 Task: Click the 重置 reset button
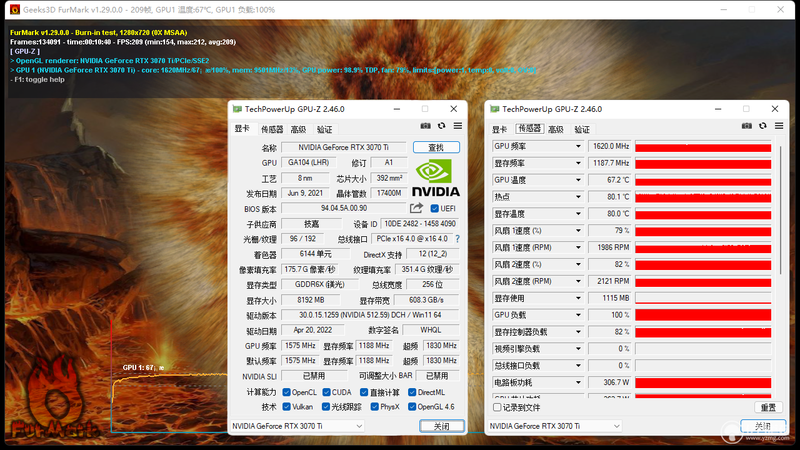[x=768, y=407]
